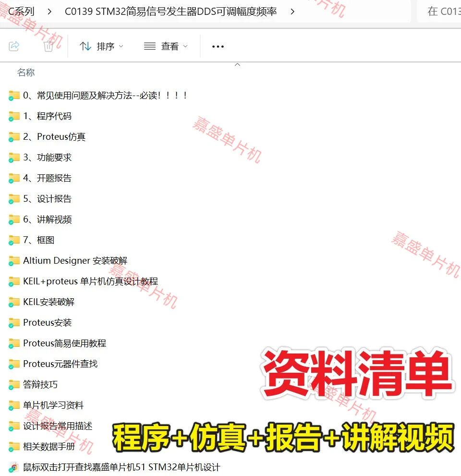Select folder icon of KEIL+proteus 单片机仿真设计教程
This screenshot has width=461, height=476.
point(14,281)
